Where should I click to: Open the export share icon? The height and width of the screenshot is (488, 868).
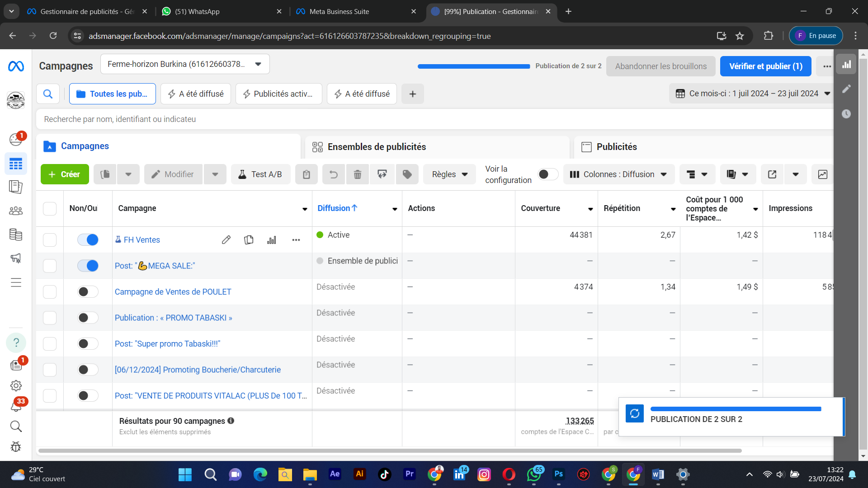772,174
